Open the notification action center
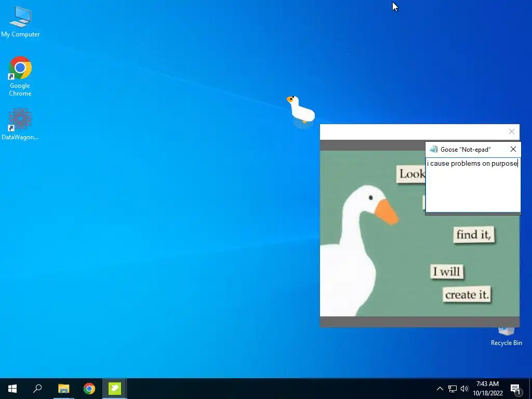Image resolution: width=532 pixels, height=399 pixels. pyautogui.click(x=516, y=389)
